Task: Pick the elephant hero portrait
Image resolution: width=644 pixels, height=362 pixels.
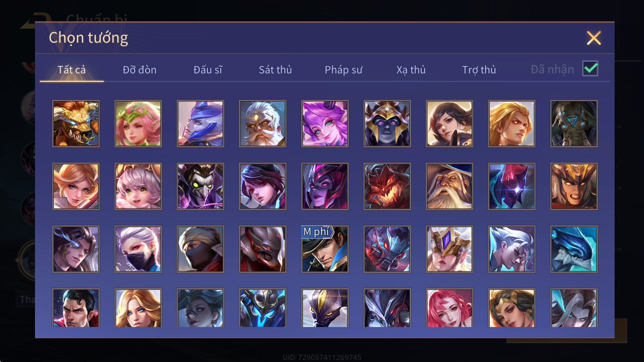Action: pyautogui.click(x=574, y=123)
